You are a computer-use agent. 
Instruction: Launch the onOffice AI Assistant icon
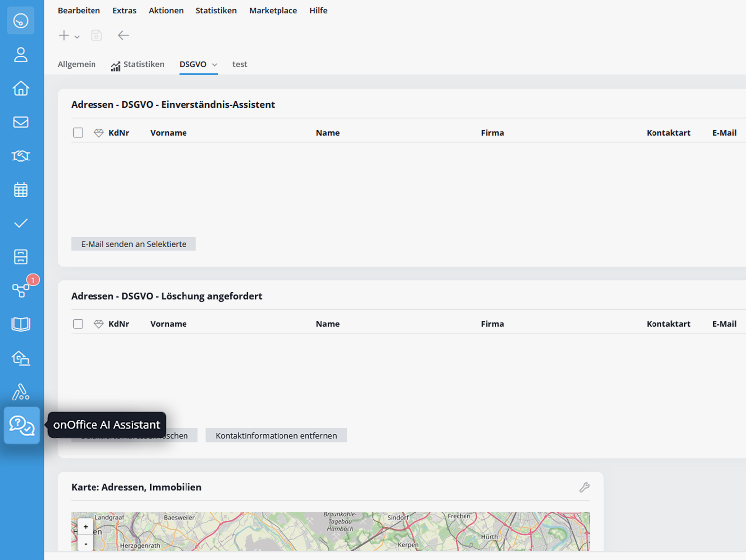22,426
